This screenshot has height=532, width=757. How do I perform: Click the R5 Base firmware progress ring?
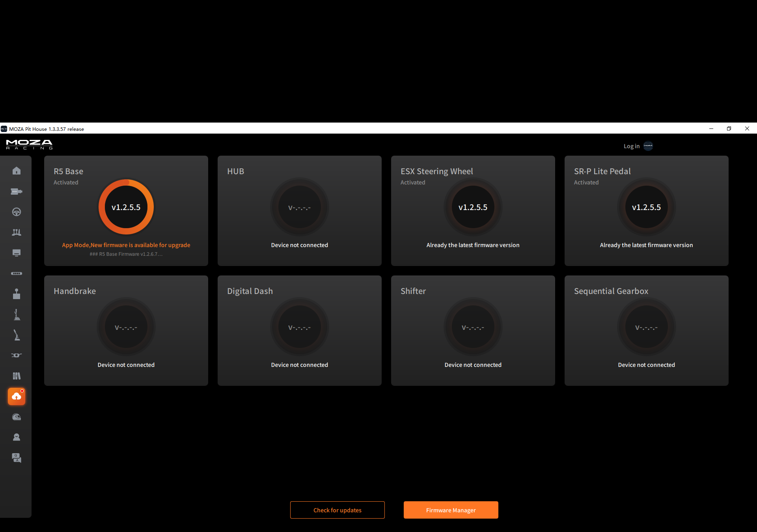coord(126,207)
